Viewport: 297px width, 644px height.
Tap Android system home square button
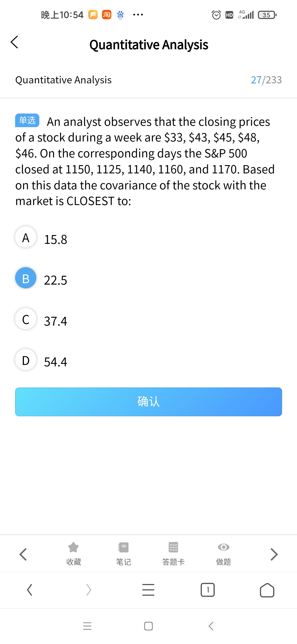[x=148, y=626]
